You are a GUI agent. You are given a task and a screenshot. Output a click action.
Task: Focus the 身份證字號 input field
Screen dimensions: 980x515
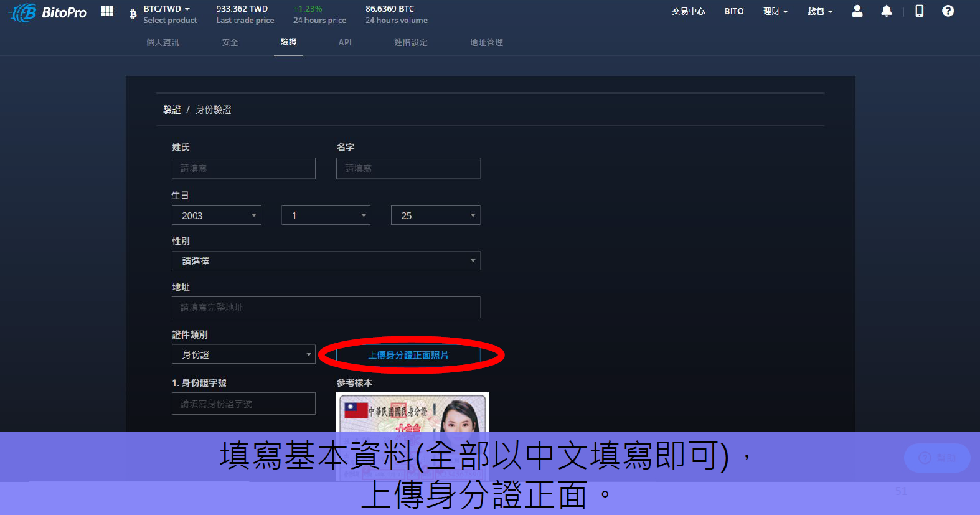(243, 404)
